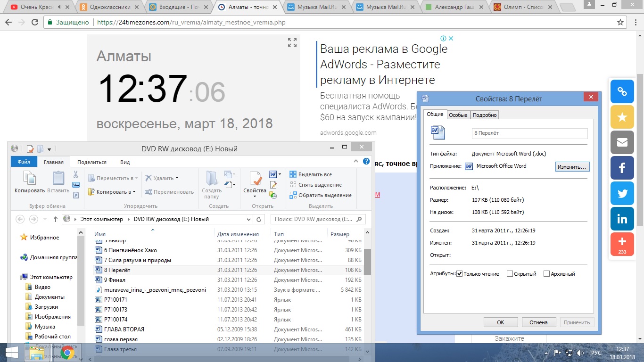Open the File (Файл) ribbon tab
This screenshot has height=362, width=644.
click(x=24, y=162)
